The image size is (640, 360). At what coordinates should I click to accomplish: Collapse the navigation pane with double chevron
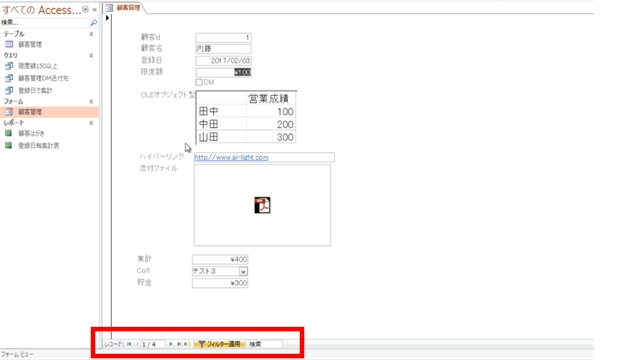tap(95, 9)
